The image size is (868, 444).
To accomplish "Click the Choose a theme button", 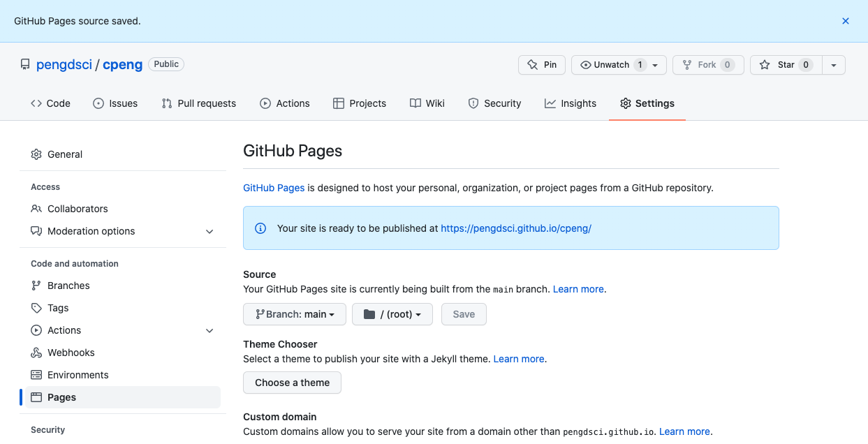I will click(x=292, y=383).
